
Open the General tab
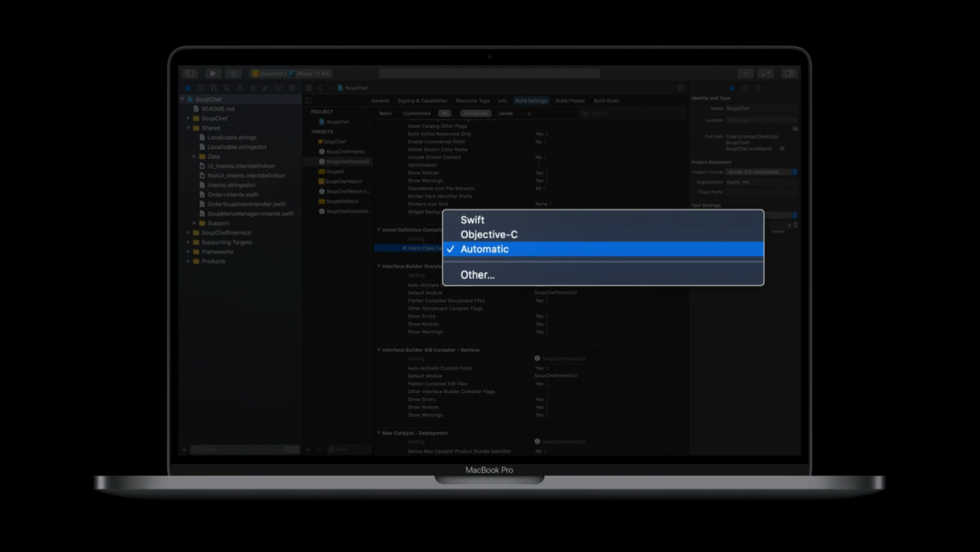coord(380,101)
